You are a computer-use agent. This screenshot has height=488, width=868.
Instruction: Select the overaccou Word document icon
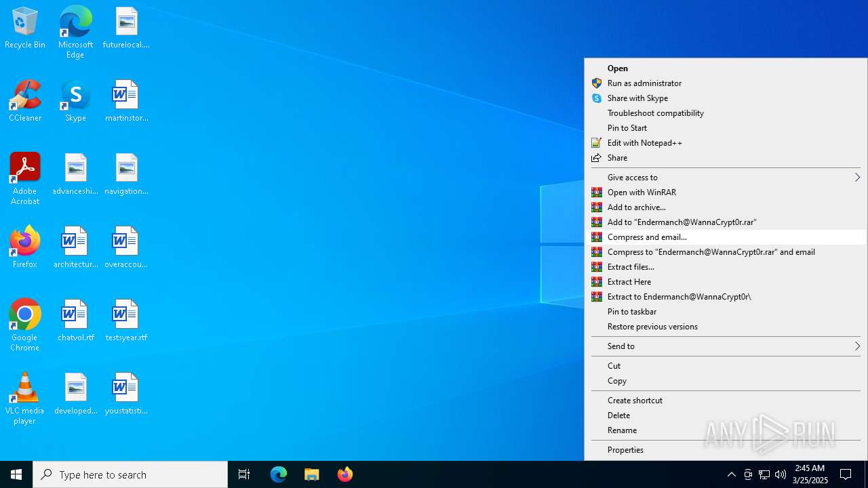(126, 248)
